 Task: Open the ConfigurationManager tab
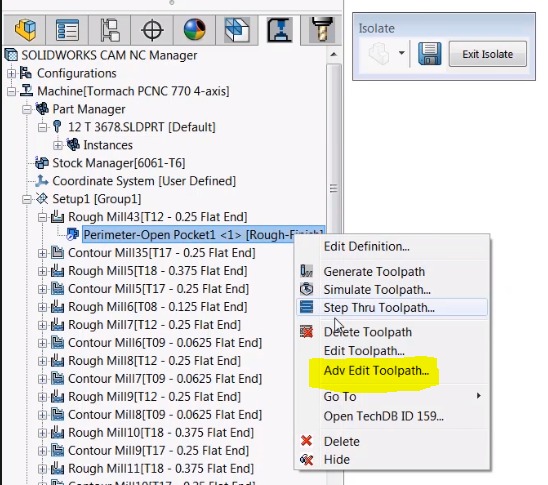point(110,30)
